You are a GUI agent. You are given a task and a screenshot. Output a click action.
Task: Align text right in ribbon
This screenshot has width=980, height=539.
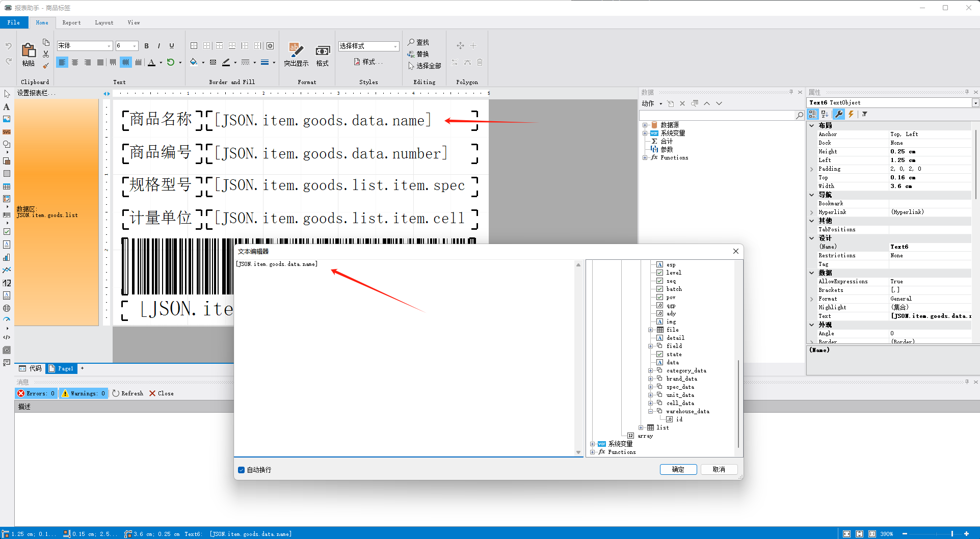(88, 62)
